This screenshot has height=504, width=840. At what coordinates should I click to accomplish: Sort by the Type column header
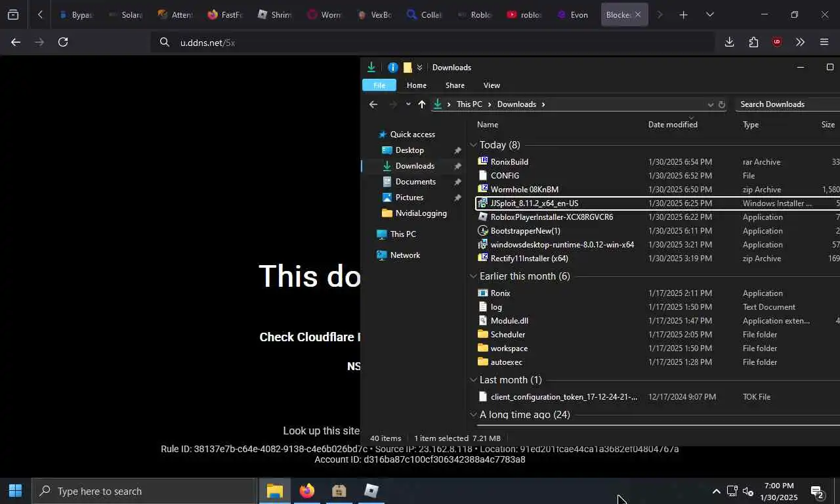point(751,125)
